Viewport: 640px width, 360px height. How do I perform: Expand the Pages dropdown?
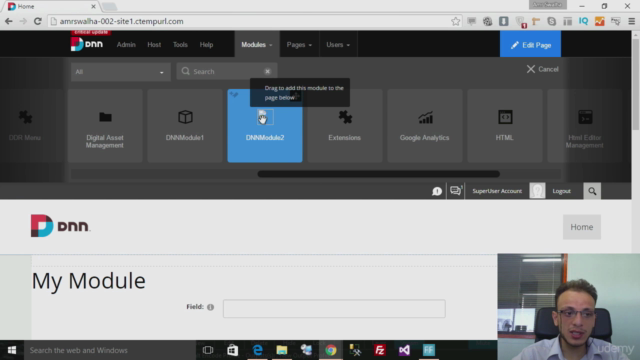point(299,44)
